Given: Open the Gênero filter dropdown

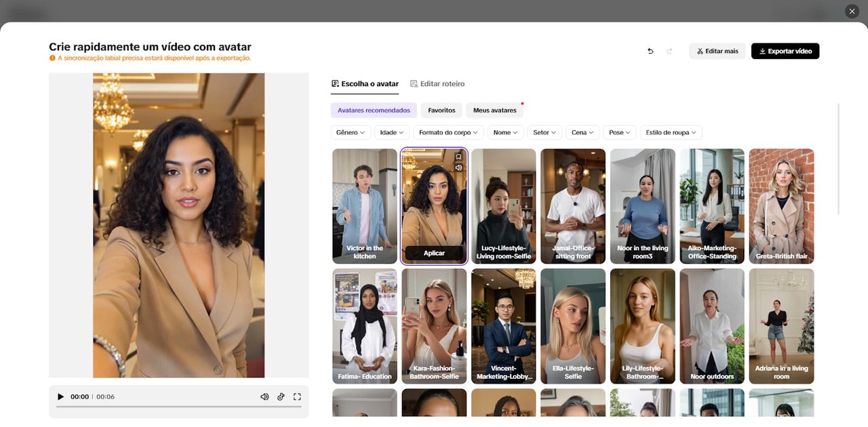Looking at the screenshot, I should pos(351,132).
